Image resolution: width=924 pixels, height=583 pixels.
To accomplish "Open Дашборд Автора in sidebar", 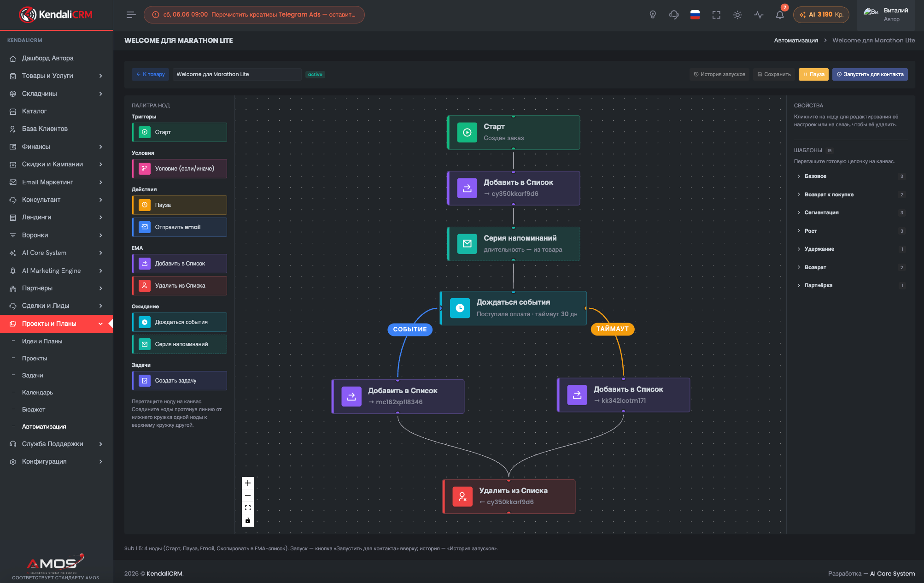I will [x=56, y=58].
